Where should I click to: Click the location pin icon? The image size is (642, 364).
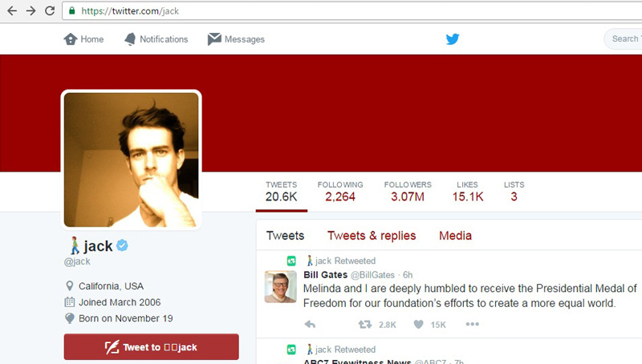click(x=70, y=286)
